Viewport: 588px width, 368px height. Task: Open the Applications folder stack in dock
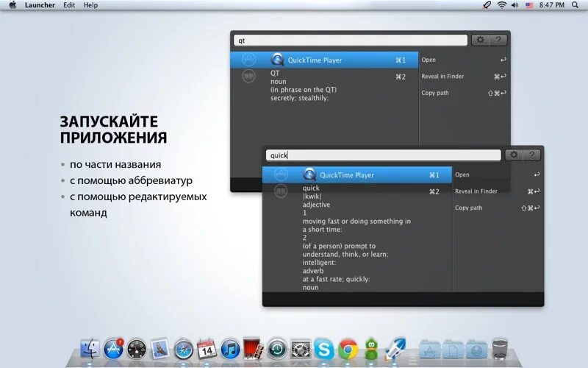(x=430, y=349)
